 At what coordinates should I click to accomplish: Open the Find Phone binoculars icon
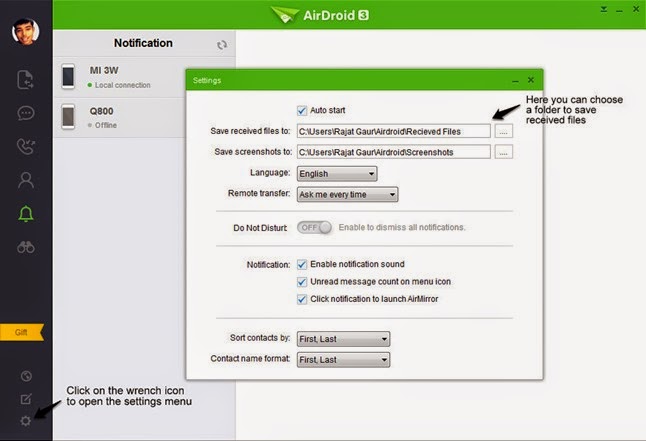pyautogui.click(x=26, y=247)
